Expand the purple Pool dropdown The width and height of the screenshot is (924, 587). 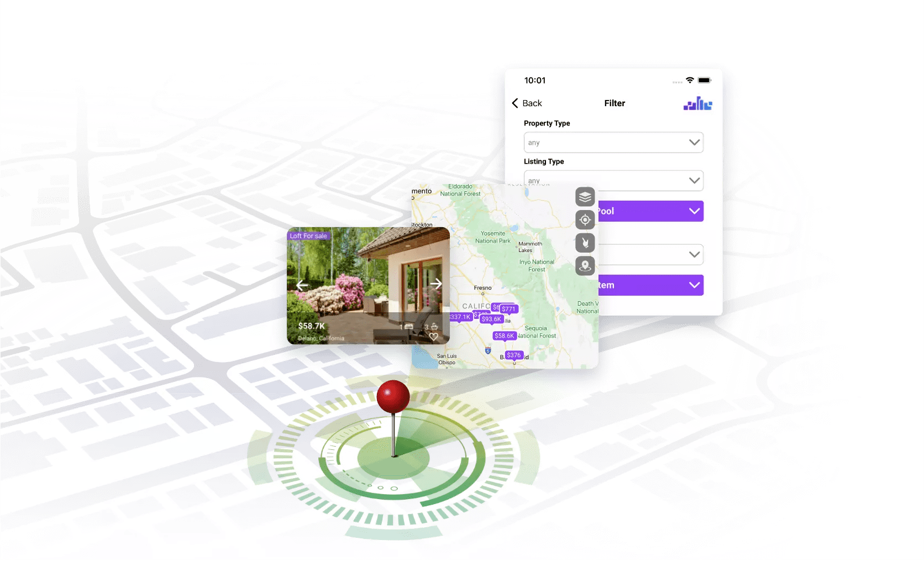pos(650,211)
